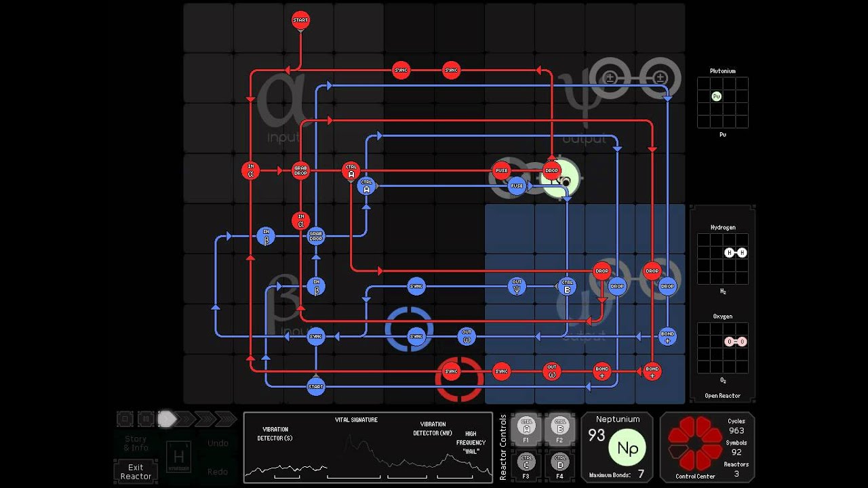Click the "VITAL SIGNATURE" graph label
868x488 pixels.
(x=356, y=420)
